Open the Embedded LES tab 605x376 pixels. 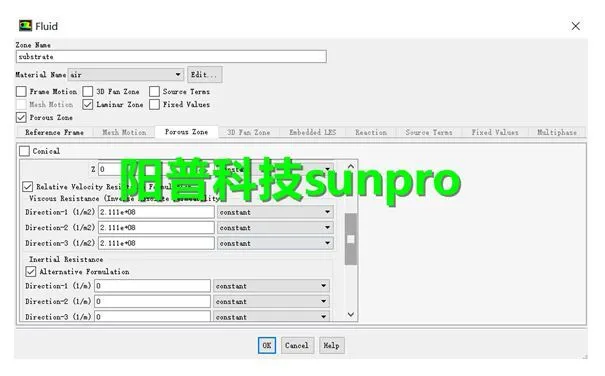[313, 132]
